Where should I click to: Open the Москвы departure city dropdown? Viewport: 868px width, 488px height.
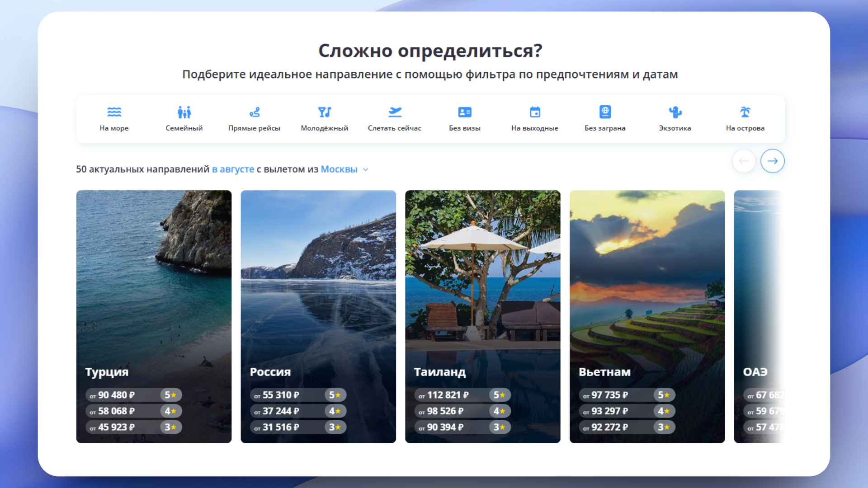click(x=339, y=169)
